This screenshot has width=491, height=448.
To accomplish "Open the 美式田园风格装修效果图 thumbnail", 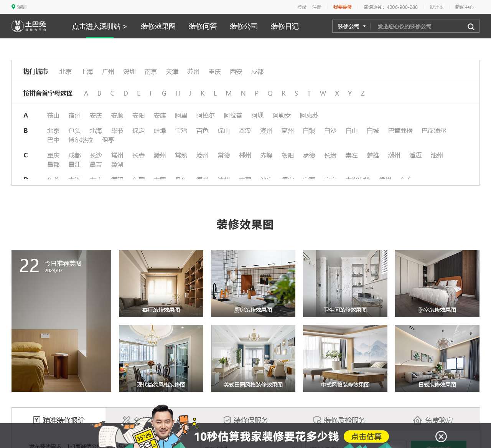I will coord(253,358).
